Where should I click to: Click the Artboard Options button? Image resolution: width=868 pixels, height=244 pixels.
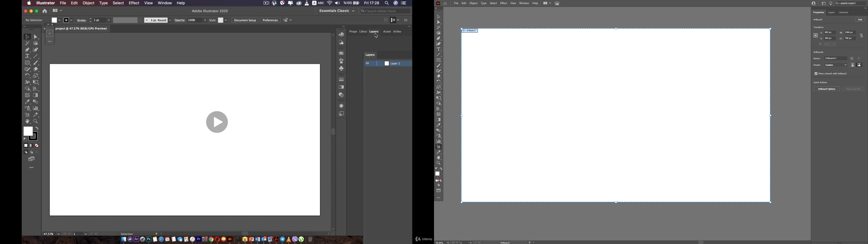click(826, 89)
